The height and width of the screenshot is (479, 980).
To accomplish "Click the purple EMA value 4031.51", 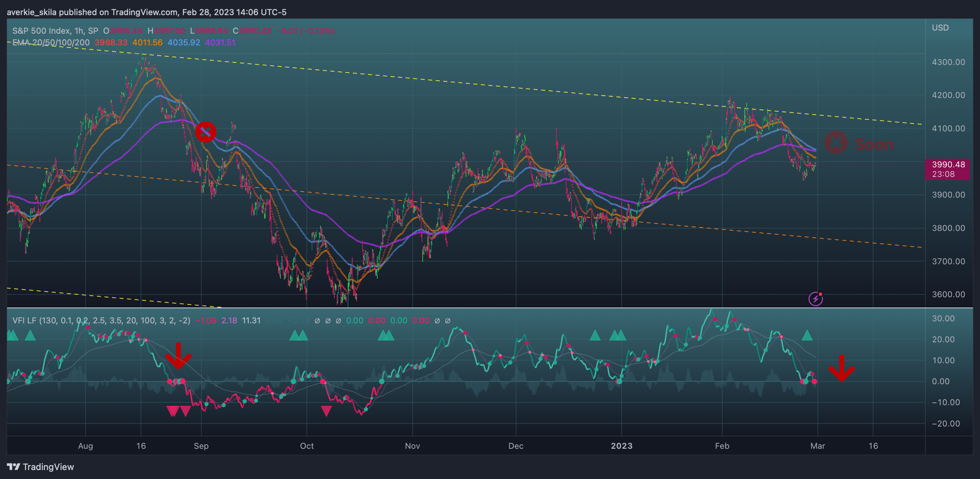I will click(220, 43).
